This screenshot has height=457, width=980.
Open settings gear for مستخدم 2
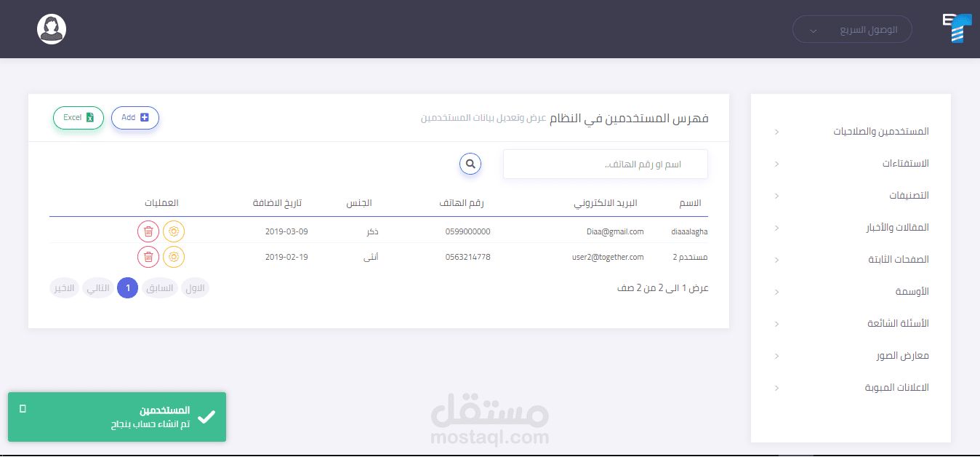[173, 256]
